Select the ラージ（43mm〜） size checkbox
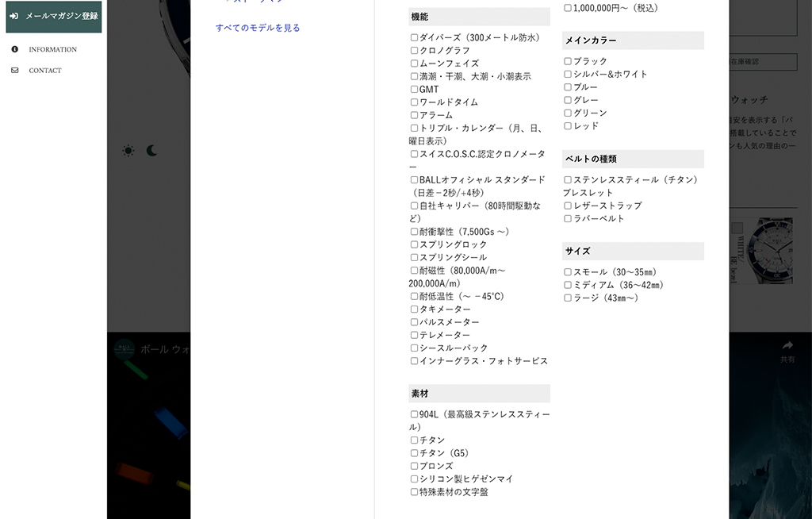 (568, 298)
